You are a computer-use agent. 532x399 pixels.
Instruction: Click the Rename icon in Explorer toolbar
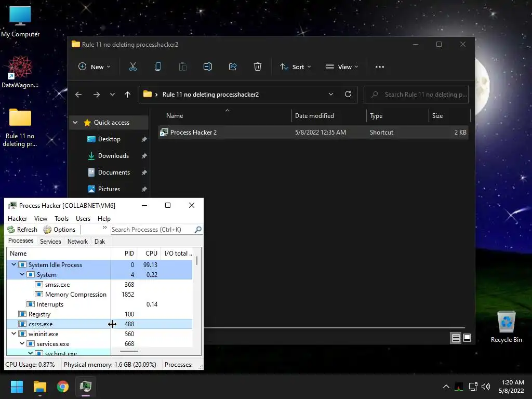pos(208,66)
